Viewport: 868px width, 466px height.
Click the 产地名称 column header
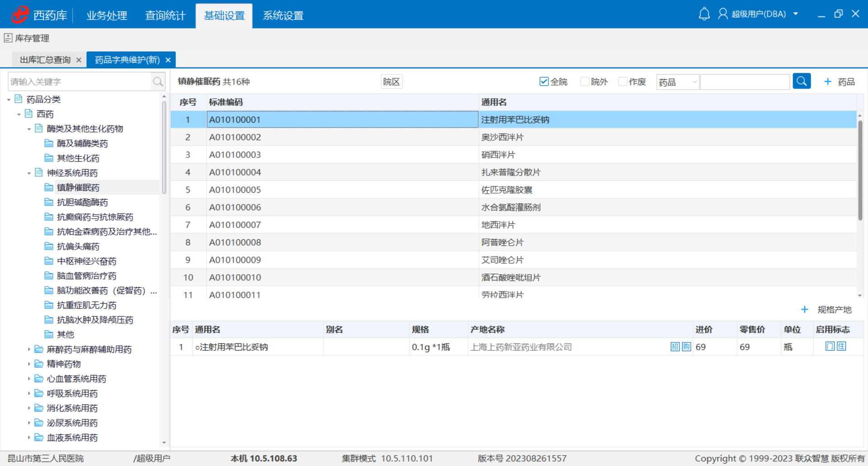pyautogui.click(x=581, y=329)
